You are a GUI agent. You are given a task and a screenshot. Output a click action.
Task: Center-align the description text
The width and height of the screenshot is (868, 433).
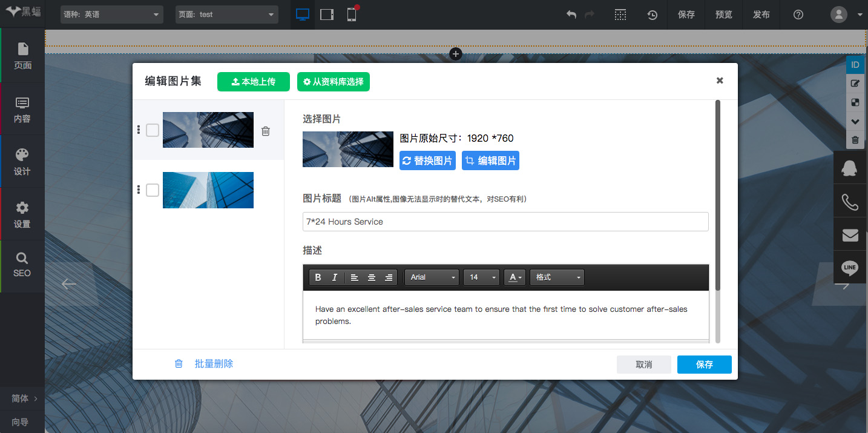(372, 277)
